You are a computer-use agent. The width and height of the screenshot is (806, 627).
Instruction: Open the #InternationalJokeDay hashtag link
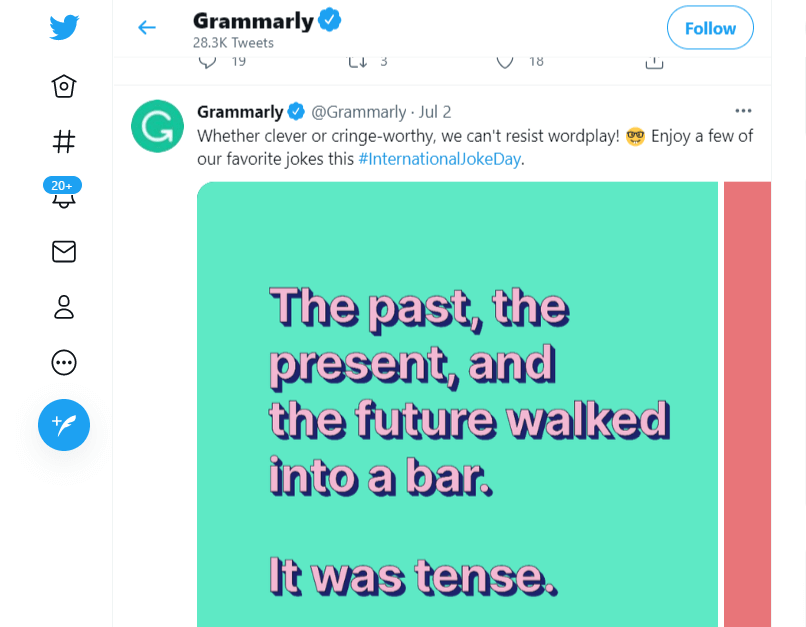pos(440,159)
